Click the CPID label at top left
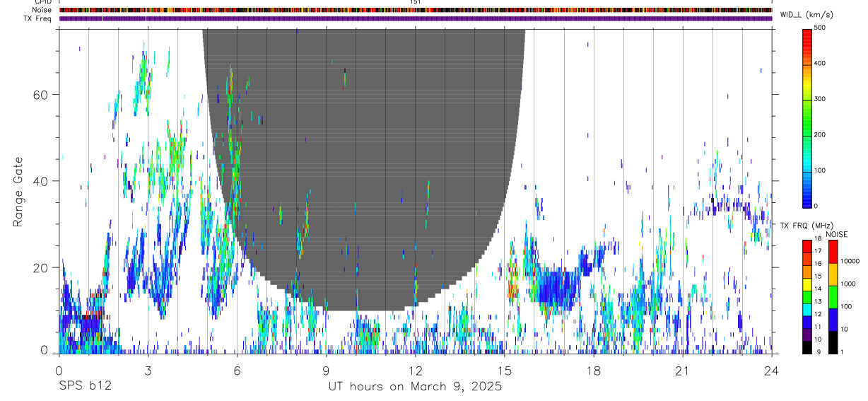868x401 pixels. click(x=42, y=2)
